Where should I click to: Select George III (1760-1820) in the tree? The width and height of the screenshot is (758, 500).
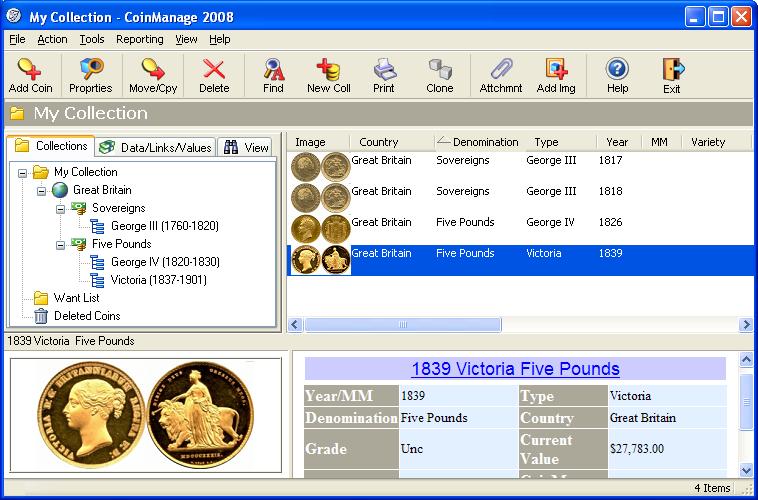[x=165, y=226]
